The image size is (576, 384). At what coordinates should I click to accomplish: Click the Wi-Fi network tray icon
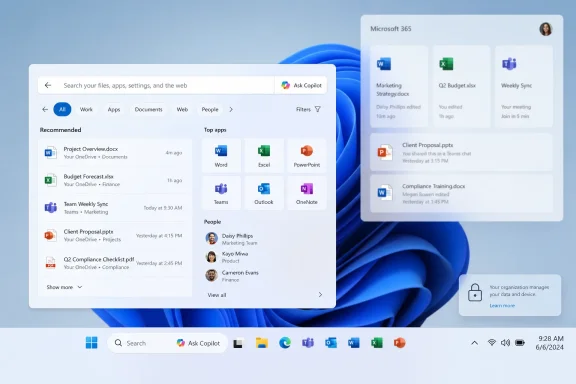point(492,342)
